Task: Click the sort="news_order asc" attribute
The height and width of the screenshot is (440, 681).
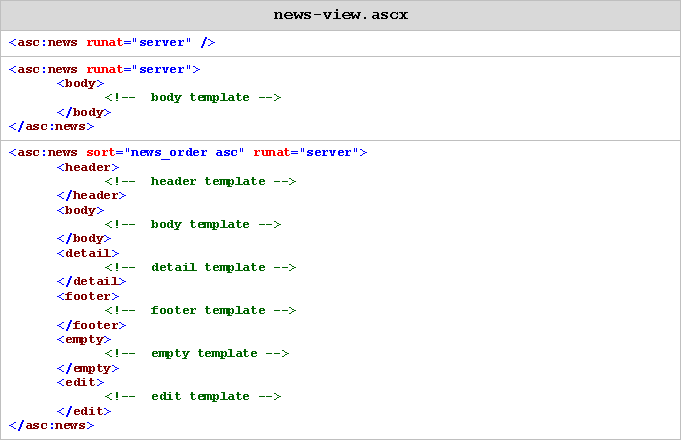Action: 165,153
